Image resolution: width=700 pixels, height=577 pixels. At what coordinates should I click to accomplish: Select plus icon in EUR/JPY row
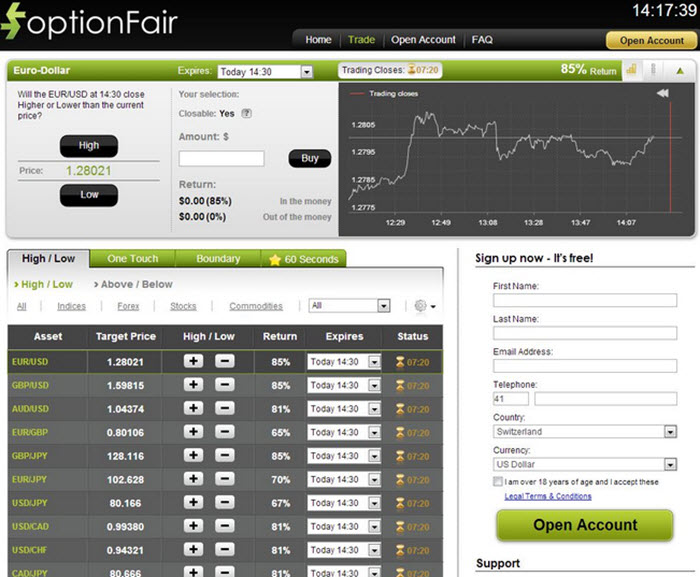click(193, 479)
